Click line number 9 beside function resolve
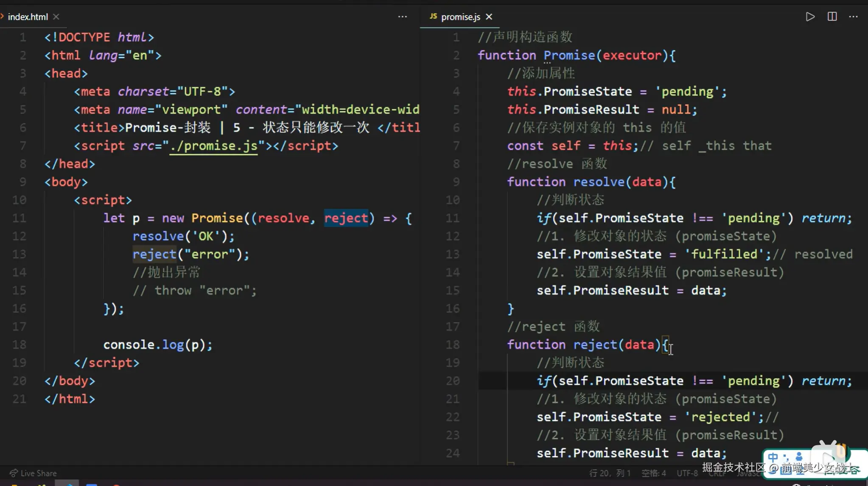The image size is (868, 486). tap(456, 182)
